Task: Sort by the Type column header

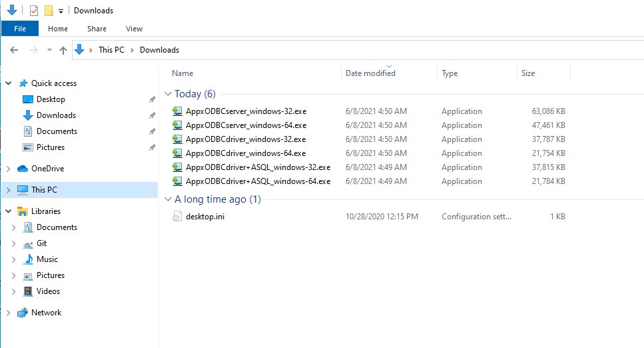Action: [x=450, y=73]
